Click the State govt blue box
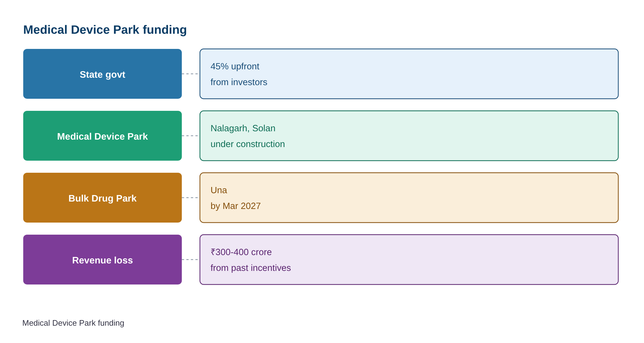This screenshot has width=644, height=343. 102,74
